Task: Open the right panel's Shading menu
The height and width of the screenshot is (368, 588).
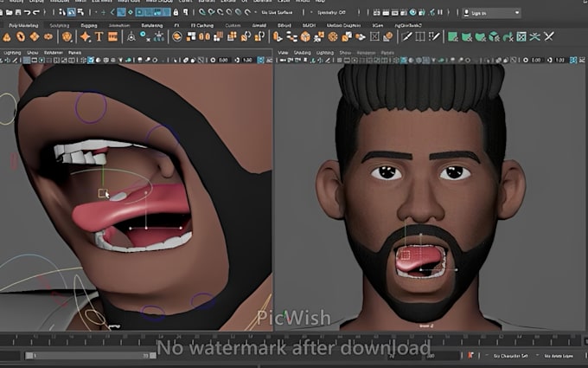Action: tap(302, 53)
